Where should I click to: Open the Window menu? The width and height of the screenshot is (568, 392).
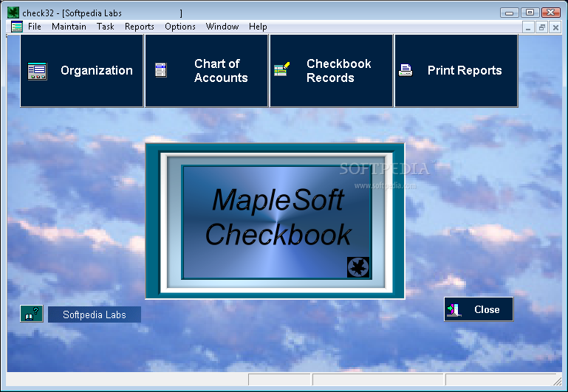point(222,27)
